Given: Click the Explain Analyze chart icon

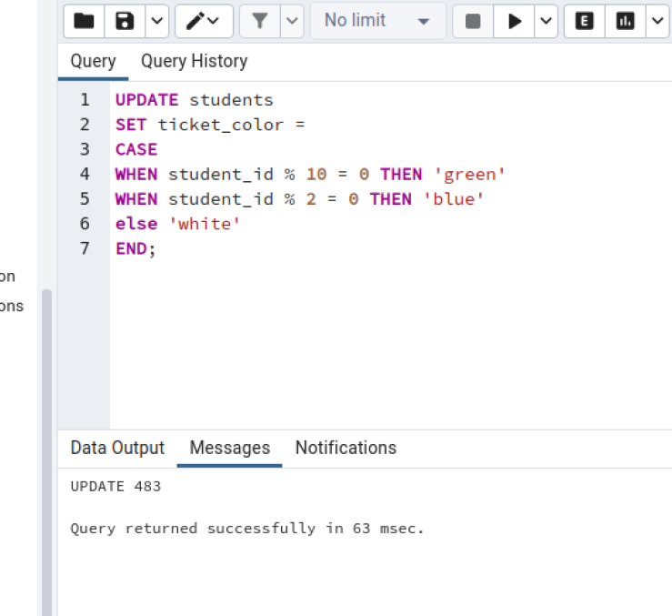Looking at the screenshot, I should (x=626, y=21).
